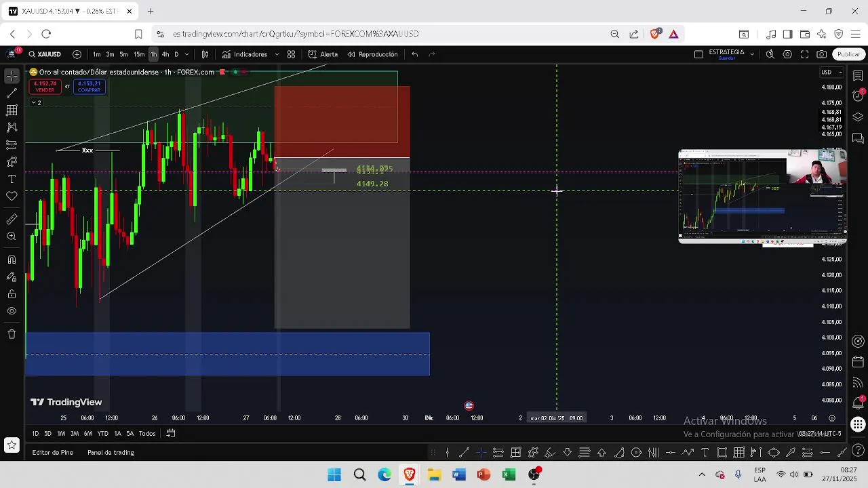Open the USD currency dropdown
The width and height of the screenshot is (868, 488).
click(x=831, y=73)
